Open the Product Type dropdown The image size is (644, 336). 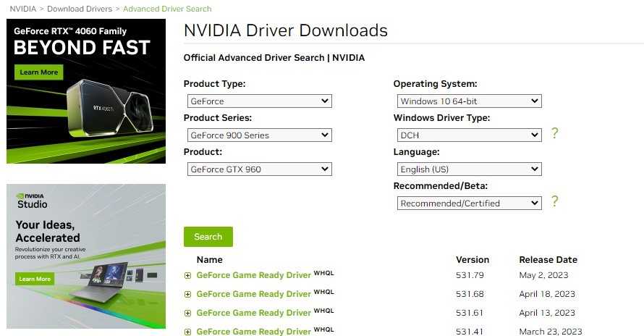pos(260,101)
